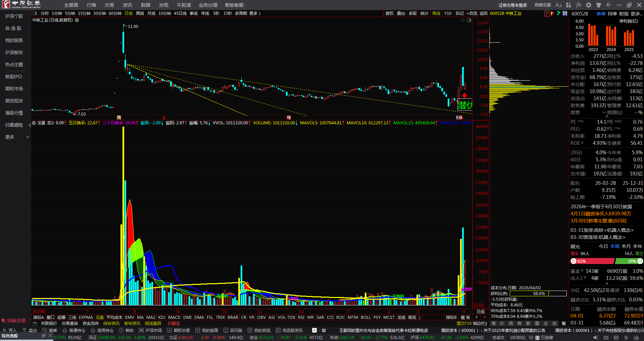Open the fx formula manager

click(579, 5)
